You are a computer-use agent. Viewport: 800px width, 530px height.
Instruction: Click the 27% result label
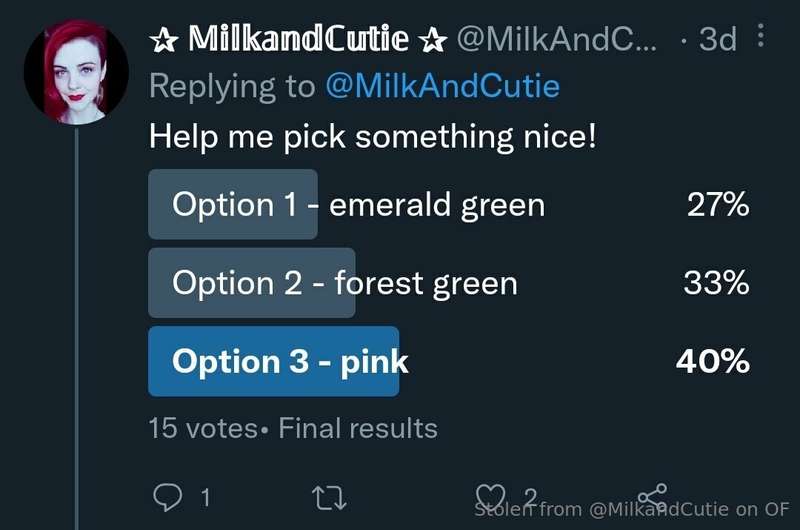coord(718,204)
